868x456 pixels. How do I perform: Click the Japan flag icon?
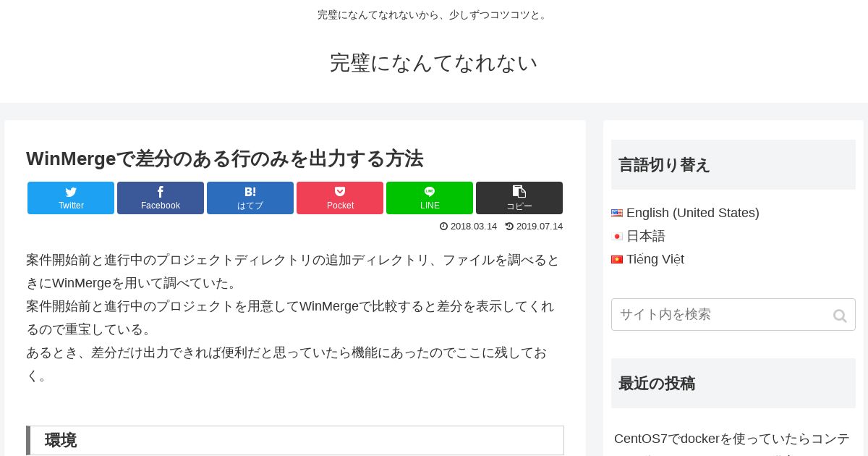click(x=617, y=237)
